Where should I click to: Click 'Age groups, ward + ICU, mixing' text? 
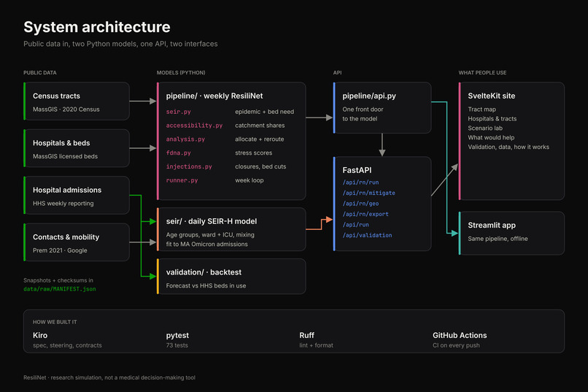tap(210, 235)
